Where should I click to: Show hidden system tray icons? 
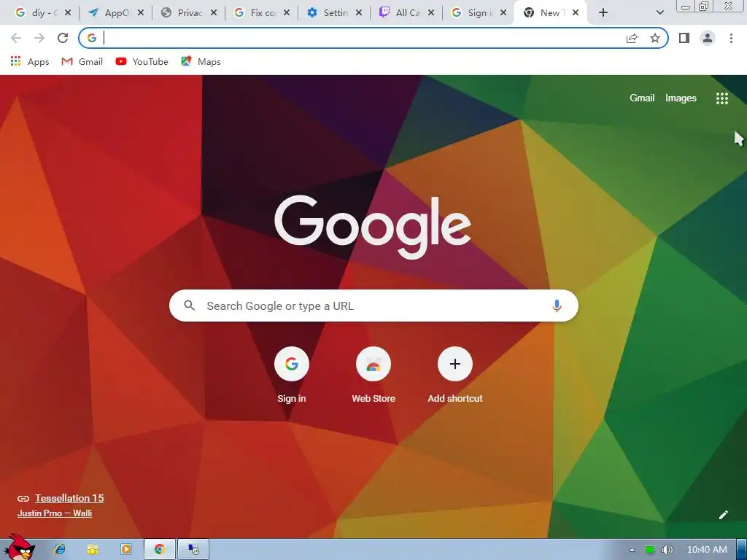[x=632, y=550]
